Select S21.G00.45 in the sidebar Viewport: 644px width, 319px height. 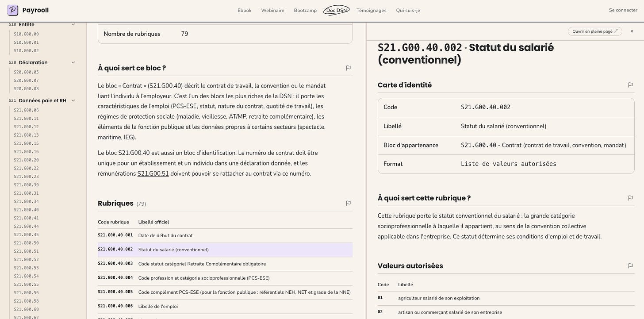coord(26,234)
